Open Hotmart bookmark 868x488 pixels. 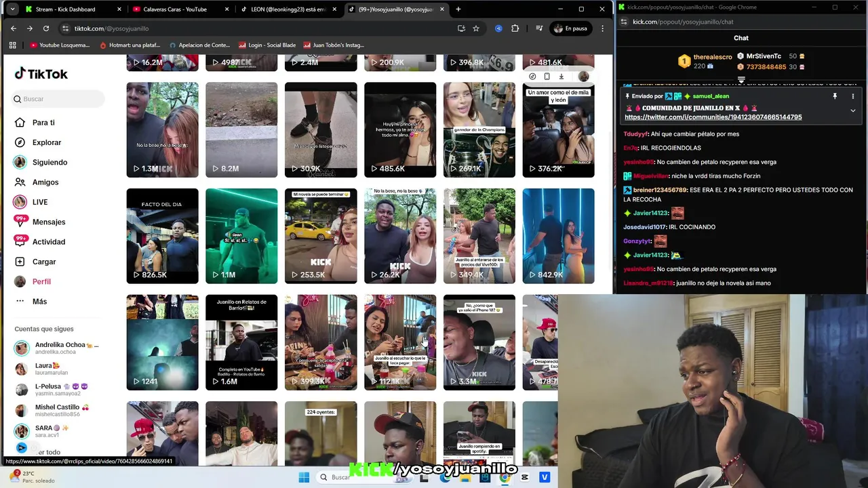pyautogui.click(x=130, y=45)
